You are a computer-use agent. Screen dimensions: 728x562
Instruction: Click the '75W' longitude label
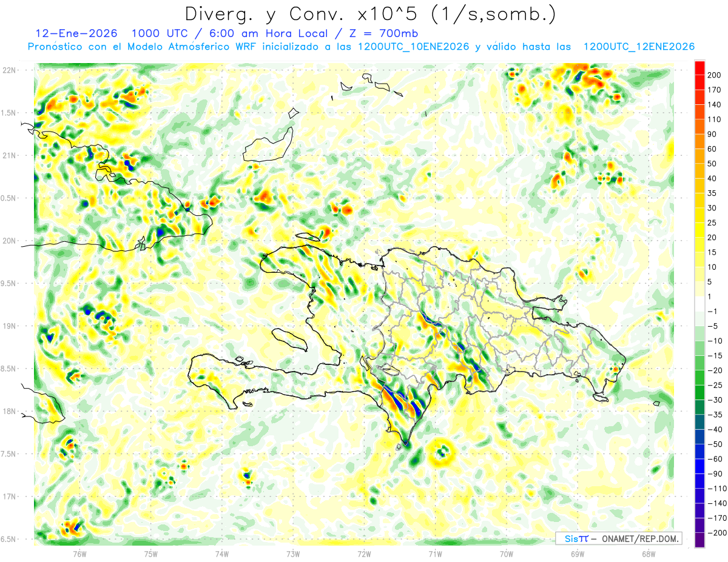(151, 553)
